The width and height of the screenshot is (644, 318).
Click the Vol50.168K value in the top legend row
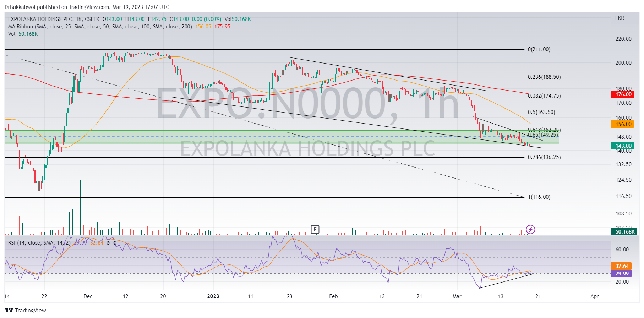238,19
